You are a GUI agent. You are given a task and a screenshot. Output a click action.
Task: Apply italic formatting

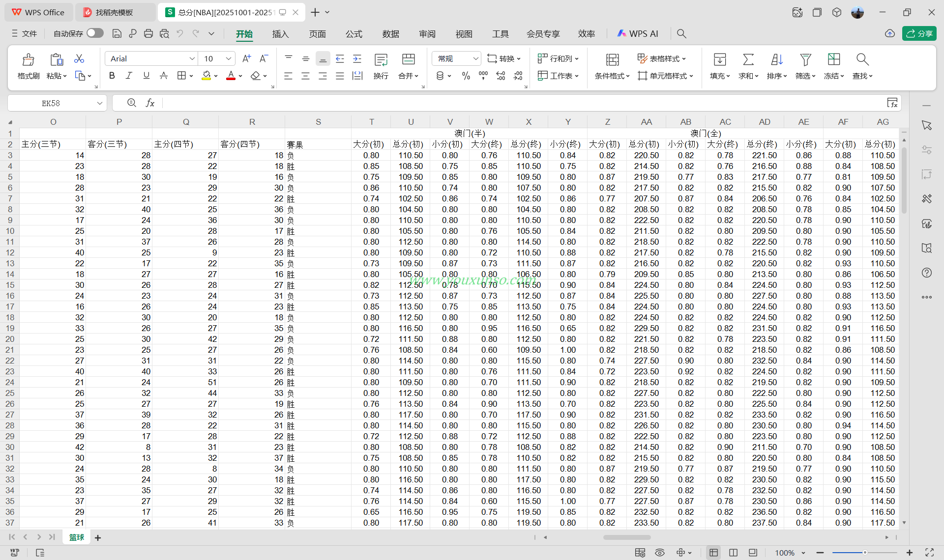(x=129, y=76)
